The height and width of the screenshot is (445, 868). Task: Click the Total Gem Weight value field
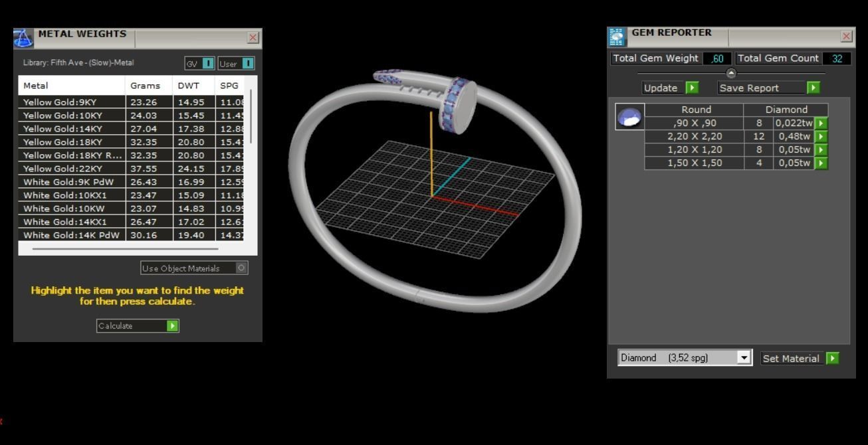tap(717, 58)
